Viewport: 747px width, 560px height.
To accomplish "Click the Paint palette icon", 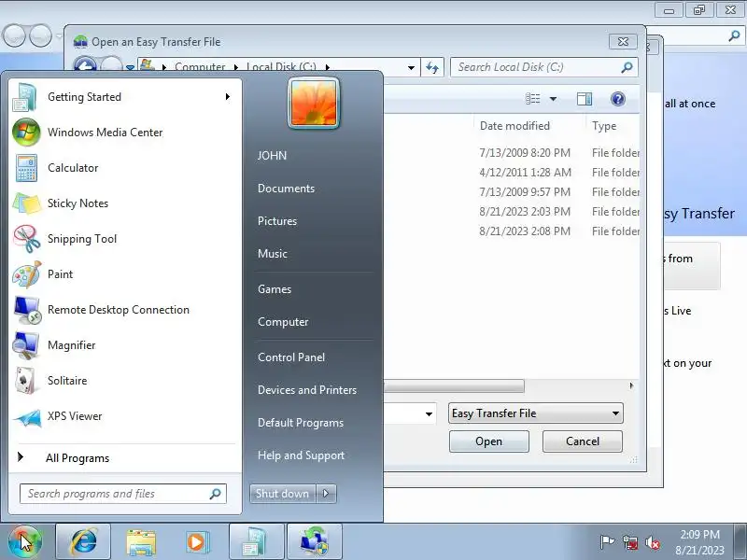I will tap(26, 274).
